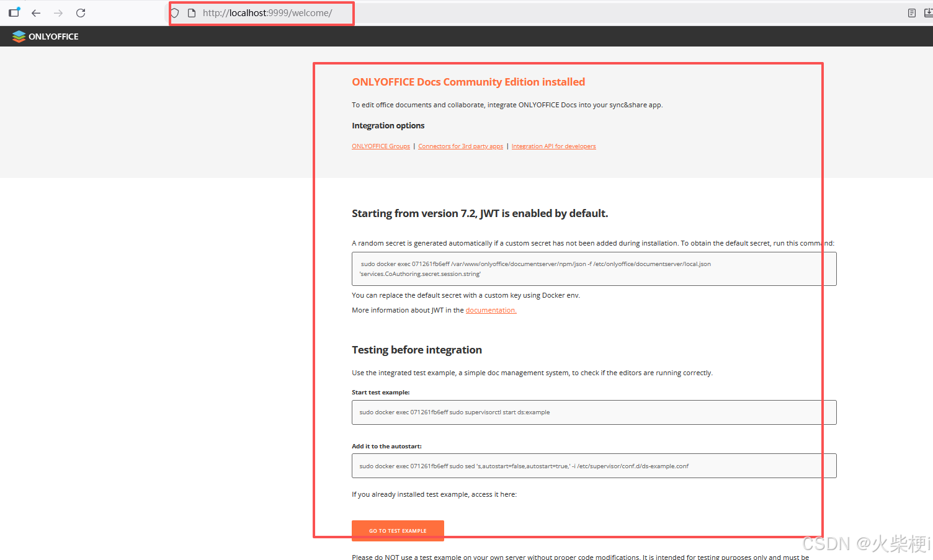Open the Integration API for developers link
This screenshot has width=933, height=560.
(x=553, y=146)
